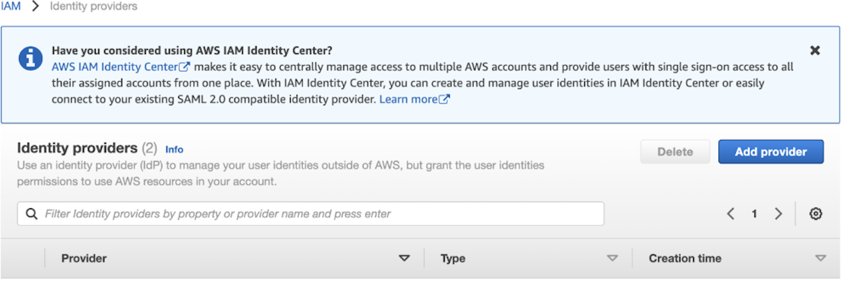Navigate to IAM breadcrumb
Viewport: 868px width, 283px height.
click(x=10, y=6)
